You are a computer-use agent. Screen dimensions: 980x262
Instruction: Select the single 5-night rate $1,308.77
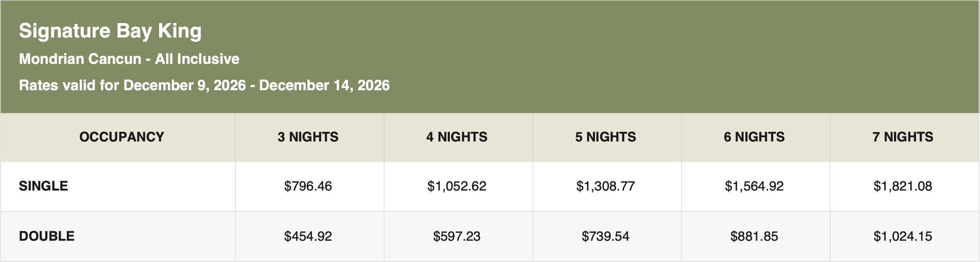pos(606,186)
